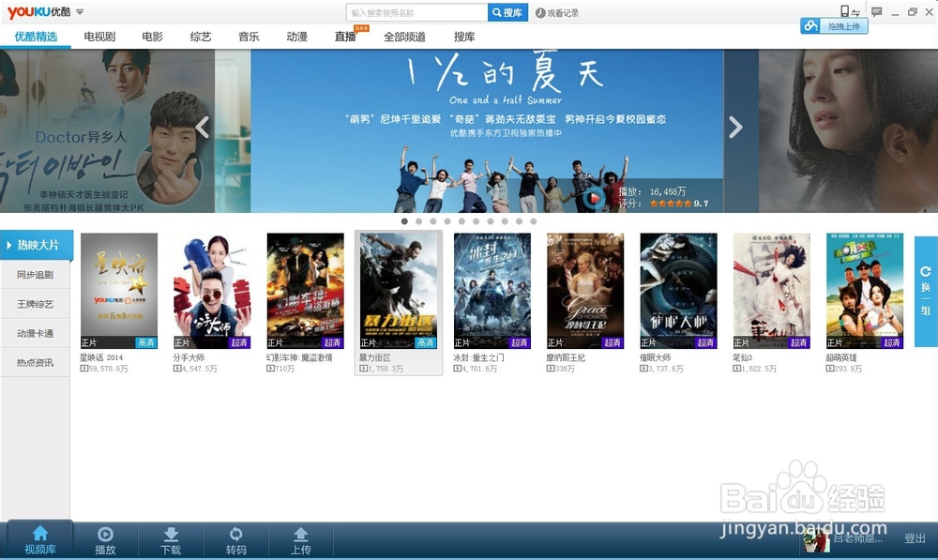Select the second carousel dot
The image size is (938, 560).
[418, 221]
